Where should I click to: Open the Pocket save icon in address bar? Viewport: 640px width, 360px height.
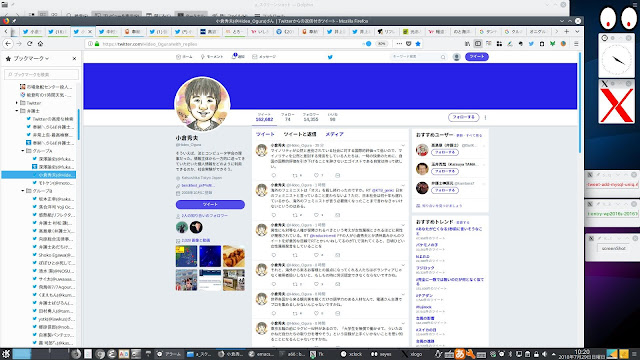pos(409,44)
